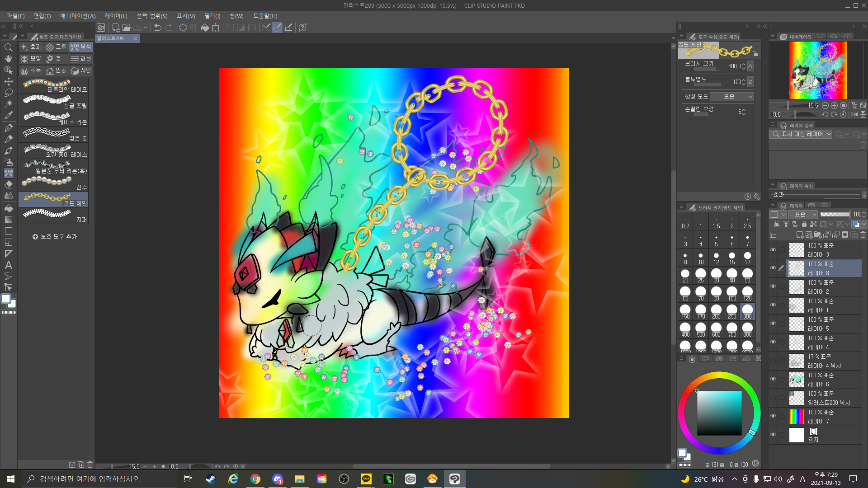Viewport: 868px width, 488px height.
Task: Open the 합성 모드 blend mode dropdown
Action: click(x=731, y=97)
